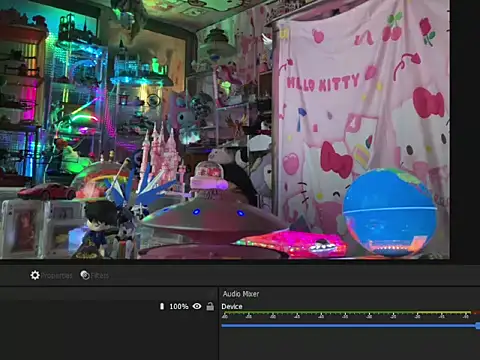The width and height of the screenshot is (480, 360).
Task: Click the Hello Kitty text in preview
Action: (323, 83)
